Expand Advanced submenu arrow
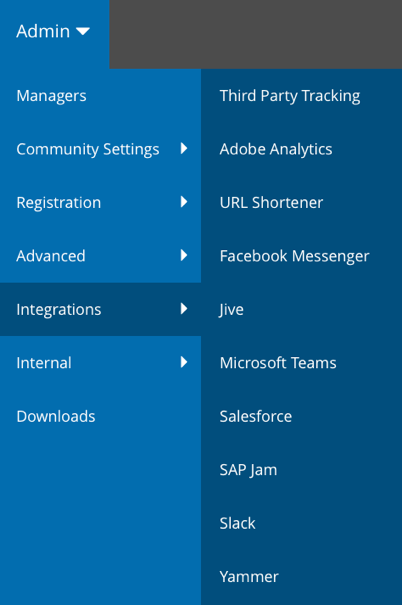 click(184, 255)
